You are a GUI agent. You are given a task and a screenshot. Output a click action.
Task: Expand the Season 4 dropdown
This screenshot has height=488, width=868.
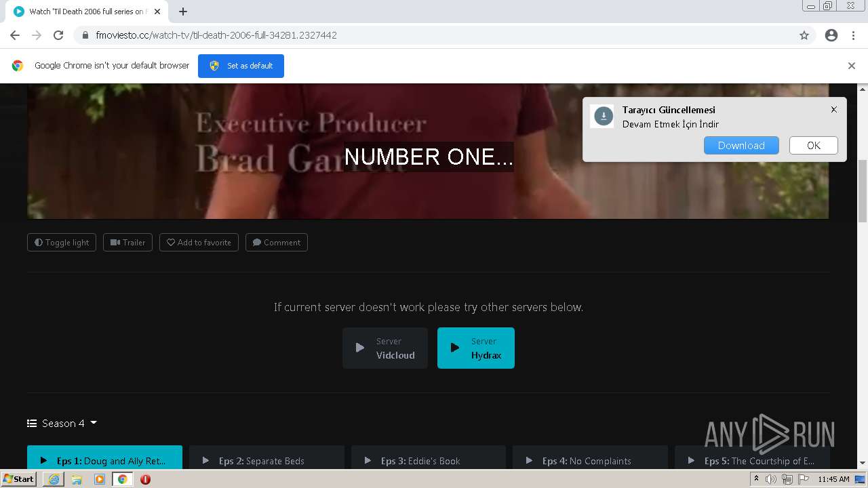(x=62, y=423)
